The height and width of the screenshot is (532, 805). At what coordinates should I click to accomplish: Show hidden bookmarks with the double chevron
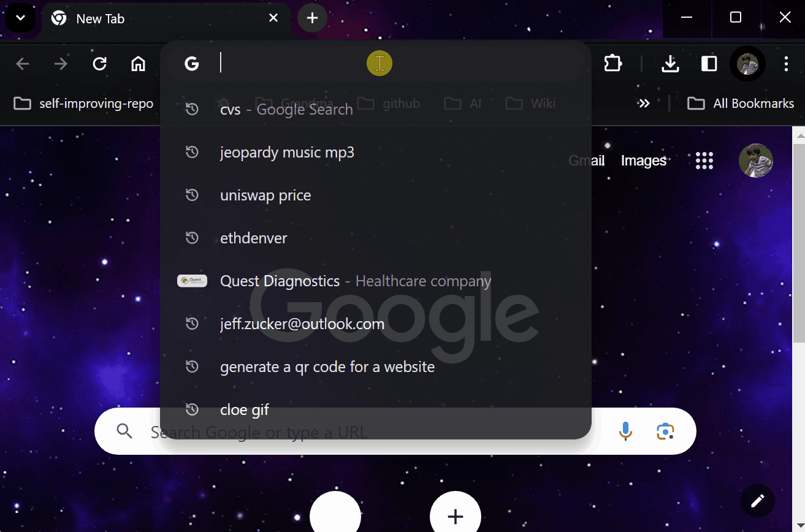click(643, 104)
